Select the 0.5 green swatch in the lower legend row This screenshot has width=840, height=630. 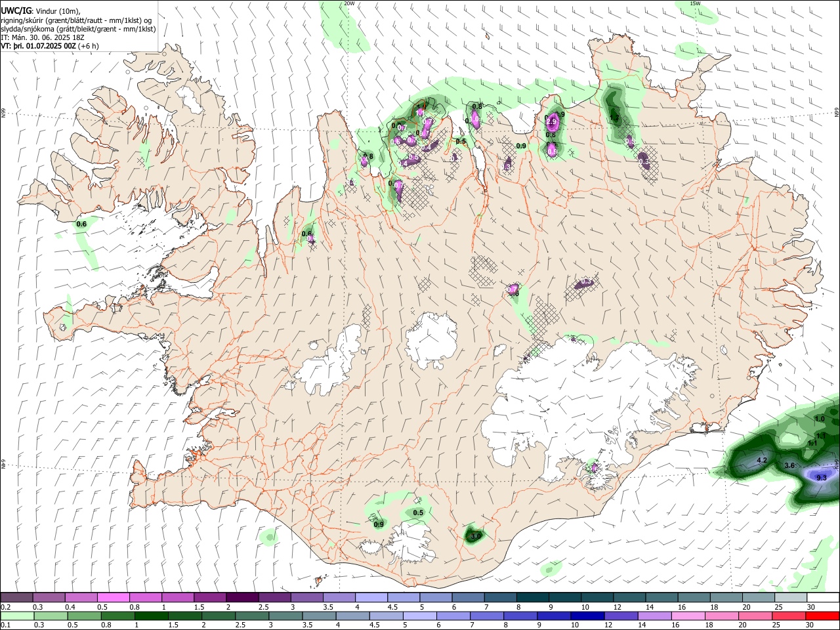coord(84,616)
